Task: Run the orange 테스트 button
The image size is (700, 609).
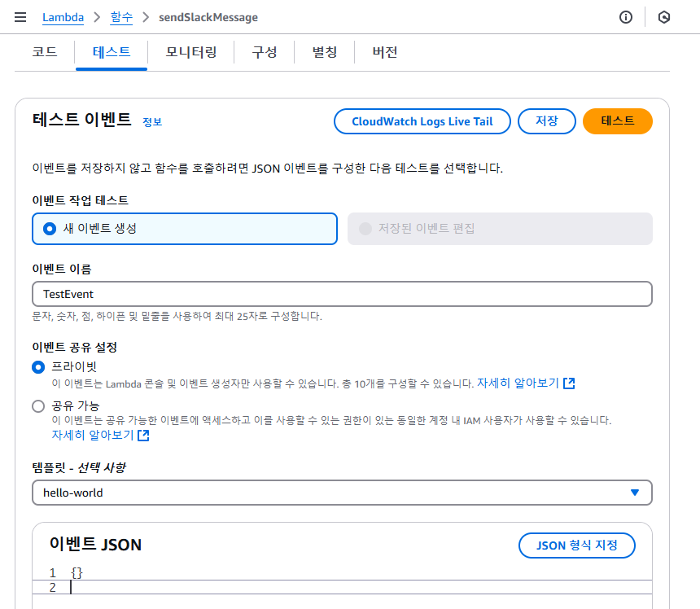Action: (618, 121)
